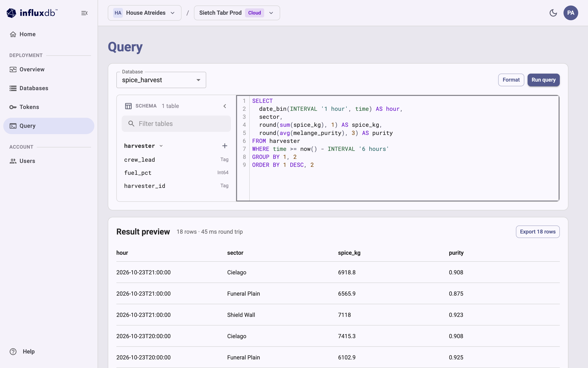This screenshot has height=368, width=588.
Task: Open House Atreides organization dropdown
Action: (x=145, y=13)
